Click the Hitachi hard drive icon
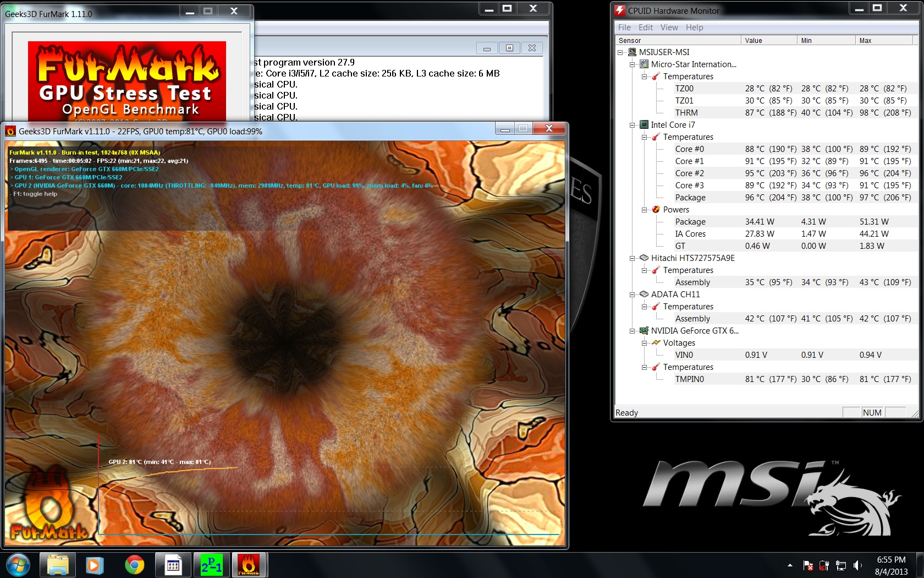The image size is (924, 578). [644, 258]
